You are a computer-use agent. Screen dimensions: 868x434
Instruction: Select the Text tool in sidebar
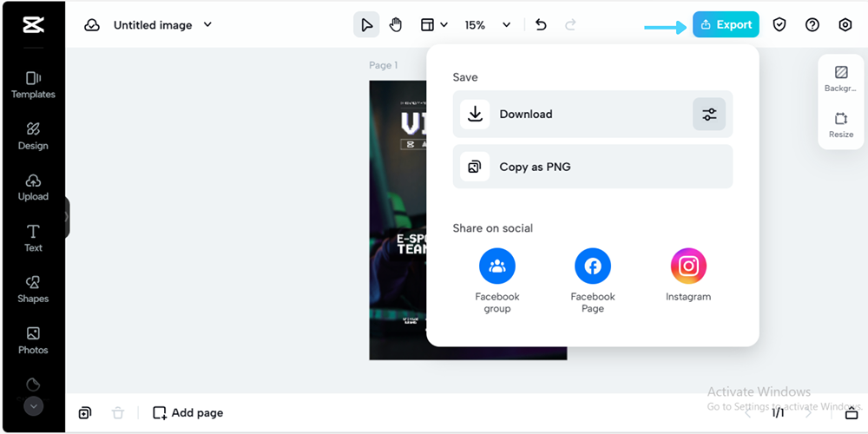click(x=33, y=239)
